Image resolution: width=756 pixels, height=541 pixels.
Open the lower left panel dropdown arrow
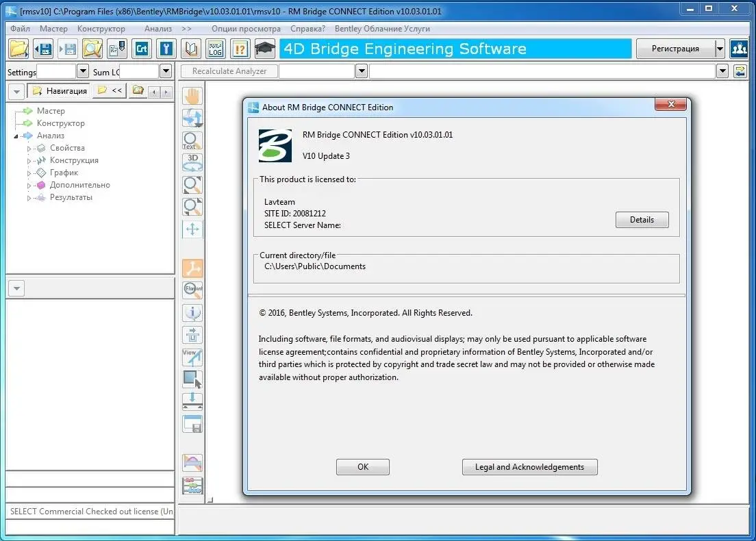[x=17, y=288]
